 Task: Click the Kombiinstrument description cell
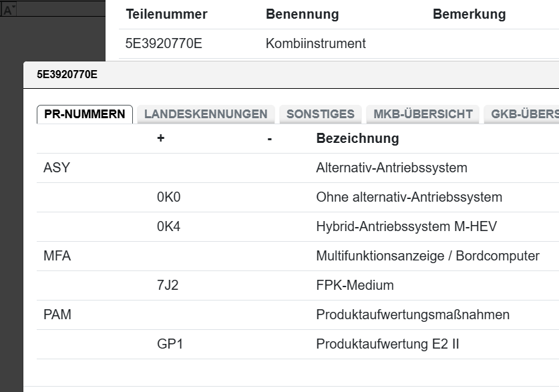point(315,44)
